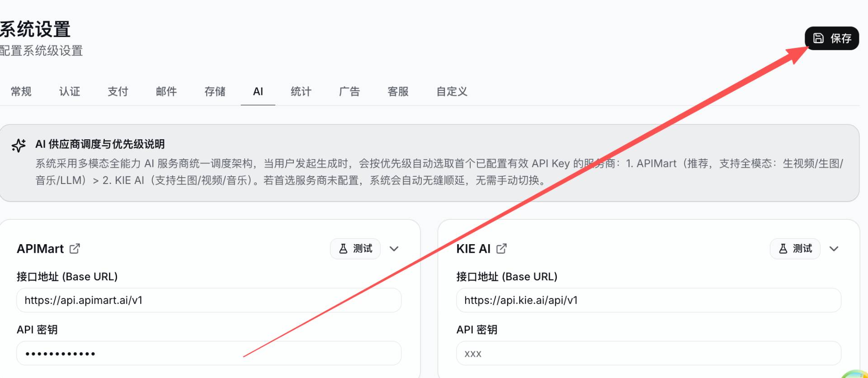Select the 支付 tab
Viewport: 868px width, 378px height.
[118, 92]
